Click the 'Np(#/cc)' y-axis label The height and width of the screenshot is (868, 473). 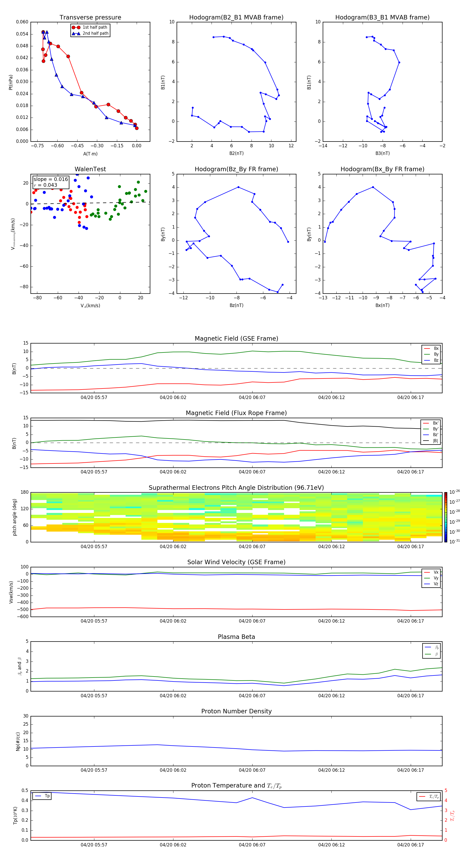tap(18, 741)
